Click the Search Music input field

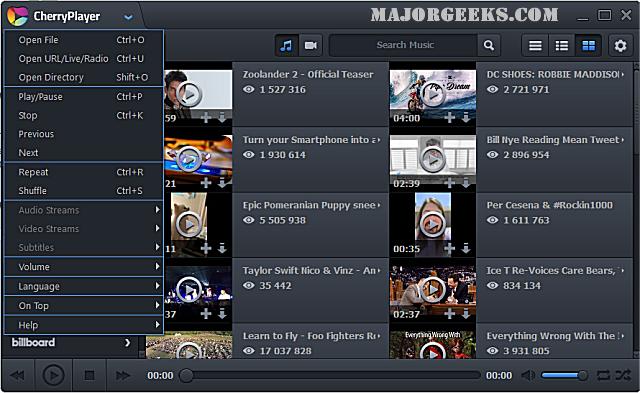point(404,45)
